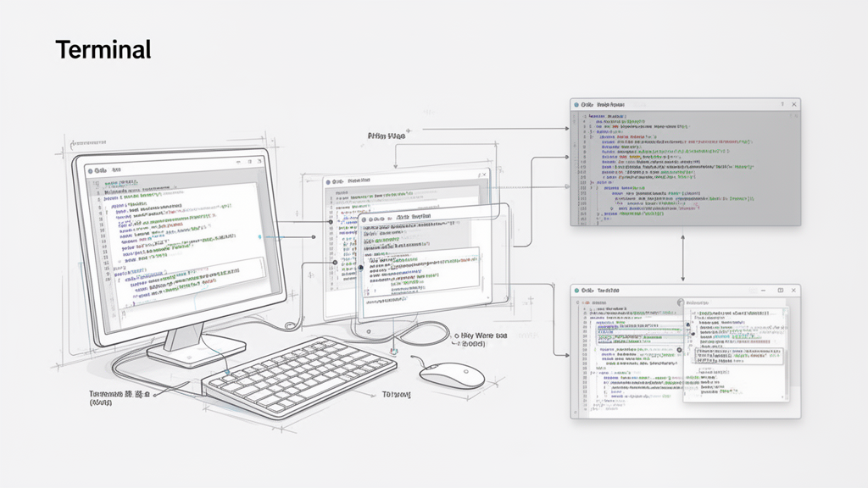This screenshot has width=868, height=488.
Task: Click the app icon in the top-right window's title bar
Action: 576,104
